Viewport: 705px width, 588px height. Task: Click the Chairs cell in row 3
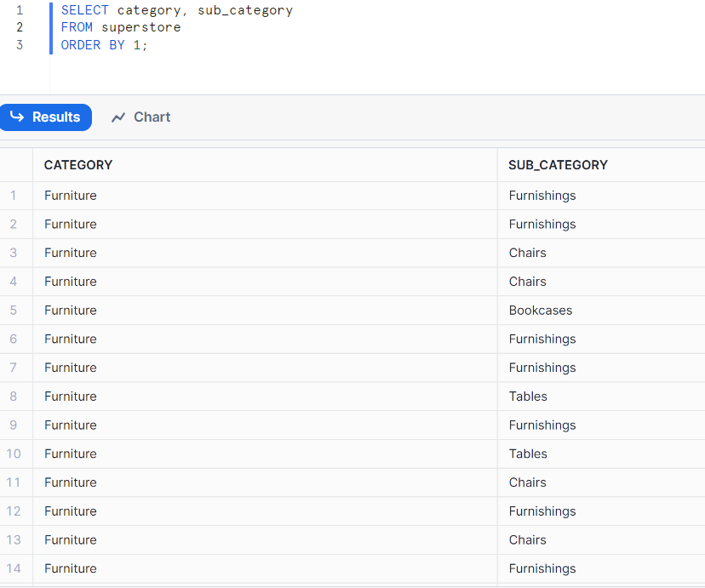528,253
